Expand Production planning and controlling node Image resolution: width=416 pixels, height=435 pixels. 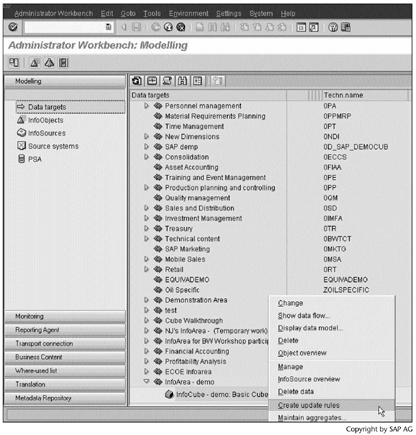point(146,188)
